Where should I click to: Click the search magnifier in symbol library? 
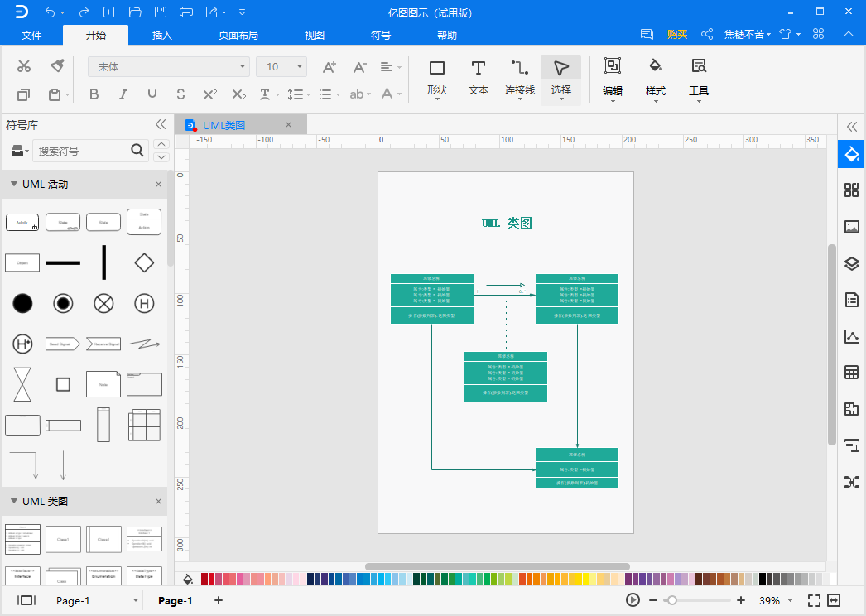click(137, 150)
